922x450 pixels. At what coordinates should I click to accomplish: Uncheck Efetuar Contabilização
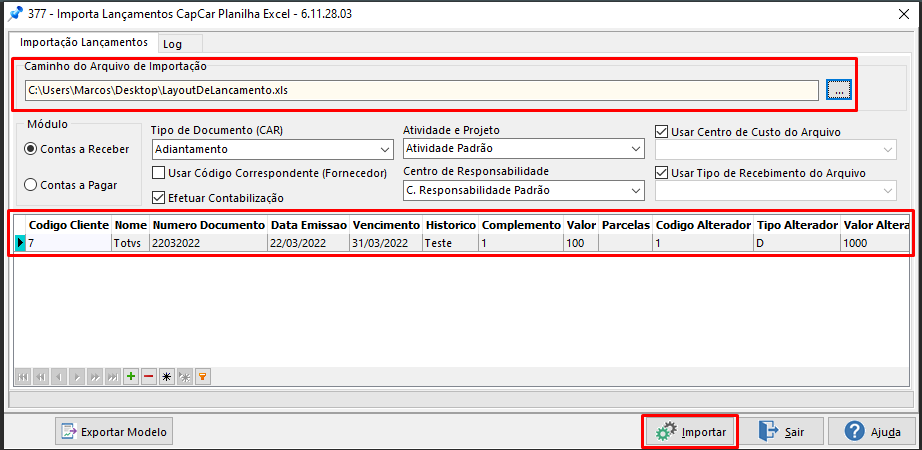218,198
